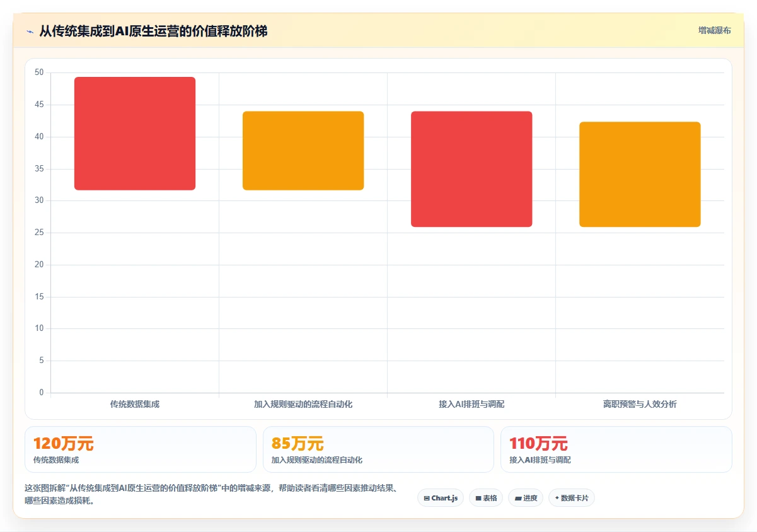This screenshot has width=757, height=532.
Task: Open the 110万元 接入AI排班与调配 card
Action: click(616, 449)
